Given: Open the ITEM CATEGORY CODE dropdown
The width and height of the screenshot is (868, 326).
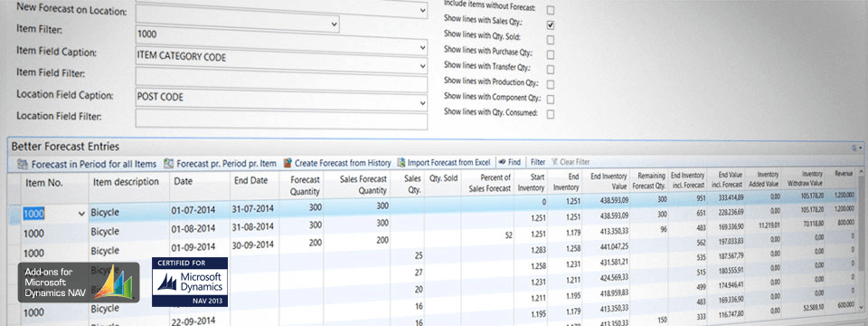Looking at the screenshot, I should [x=422, y=66].
